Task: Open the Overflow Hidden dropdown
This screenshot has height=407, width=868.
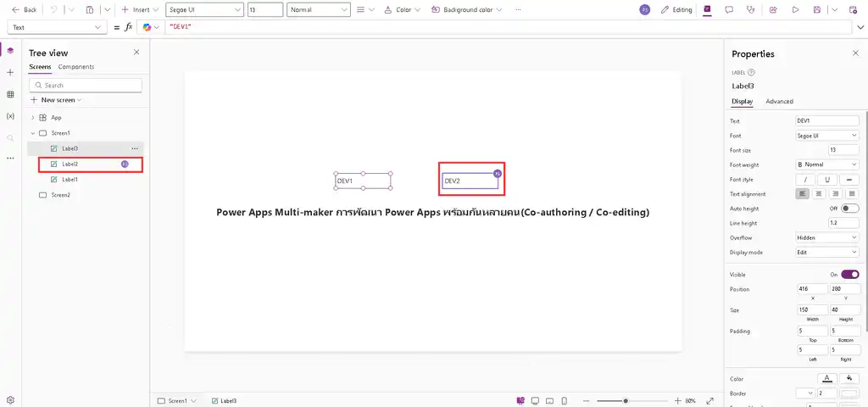Action: click(827, 237)
